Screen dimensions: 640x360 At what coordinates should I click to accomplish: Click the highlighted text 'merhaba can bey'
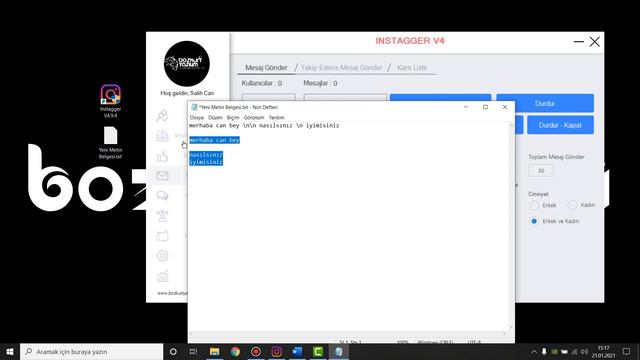pos(214,140)
